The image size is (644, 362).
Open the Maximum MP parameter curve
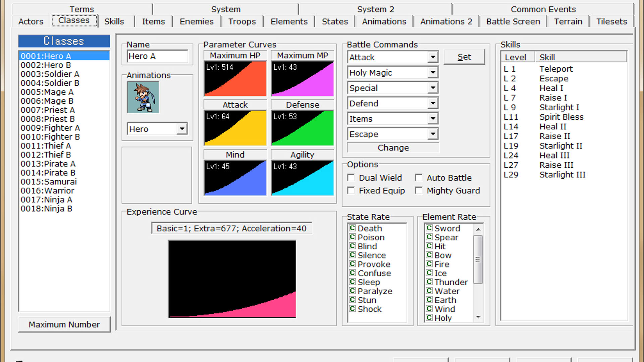303,79
